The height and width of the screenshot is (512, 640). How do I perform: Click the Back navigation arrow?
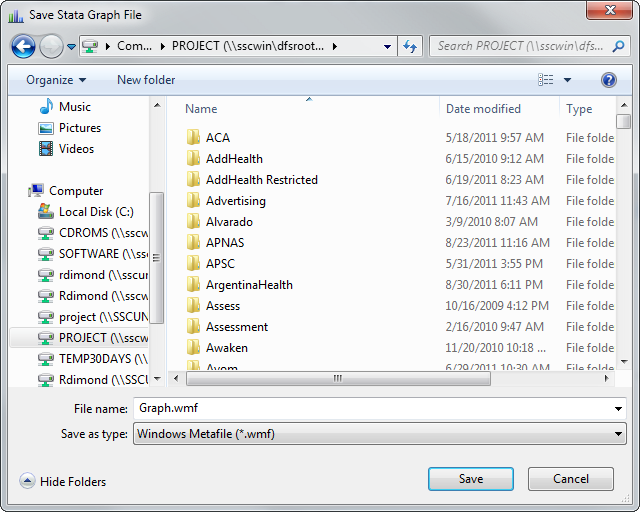(x=23, y=47)
